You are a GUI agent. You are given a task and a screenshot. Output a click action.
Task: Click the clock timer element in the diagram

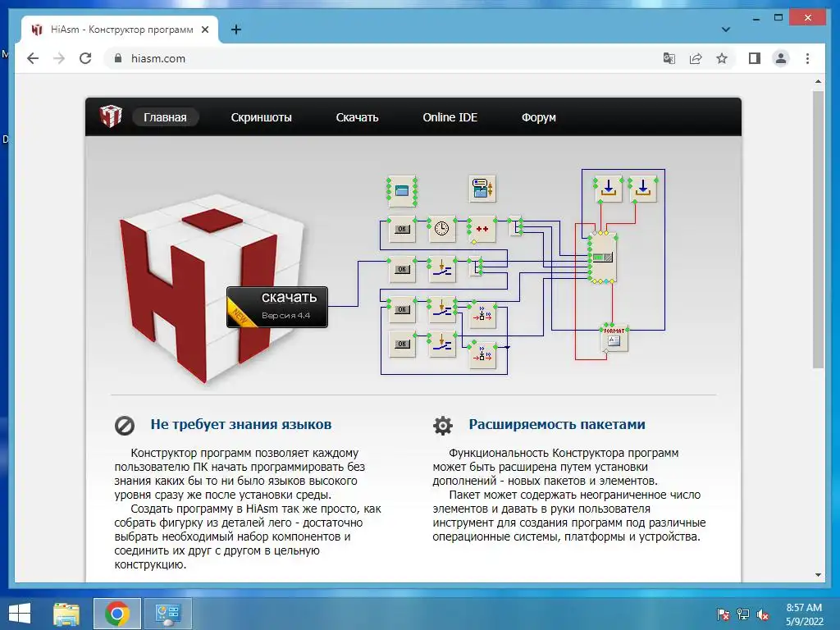point(442,229)
